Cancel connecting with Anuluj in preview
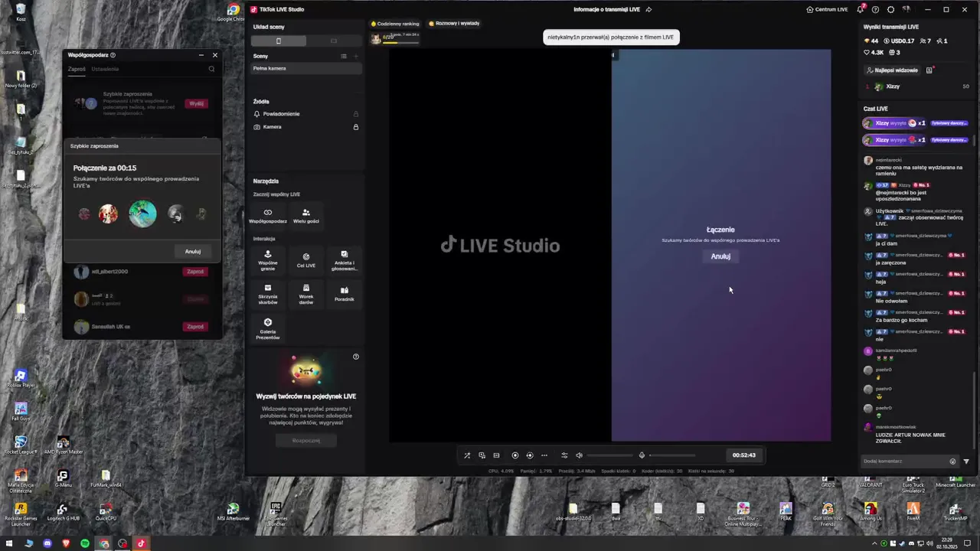Screen dimensions: 980x551 point(720,256)
